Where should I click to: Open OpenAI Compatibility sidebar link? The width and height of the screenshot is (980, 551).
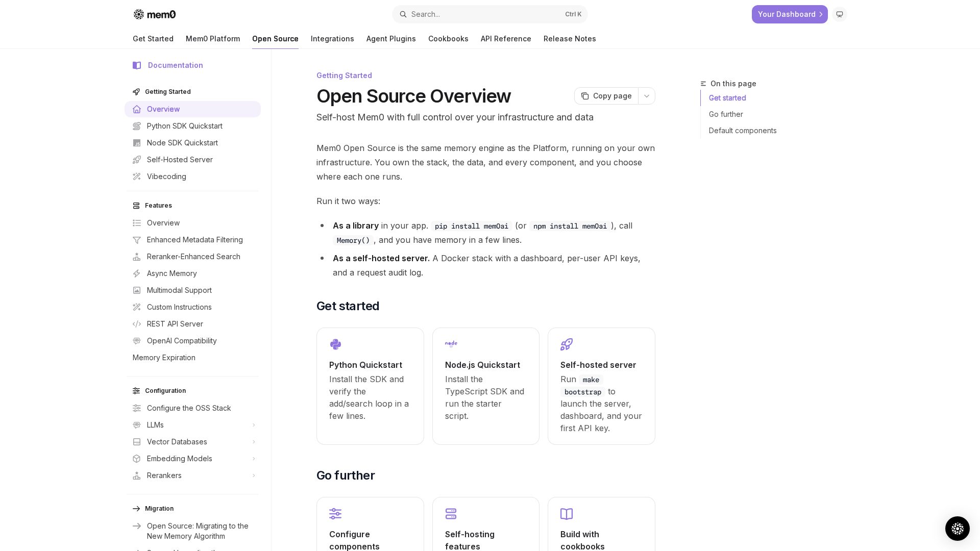tap(193, 341)
